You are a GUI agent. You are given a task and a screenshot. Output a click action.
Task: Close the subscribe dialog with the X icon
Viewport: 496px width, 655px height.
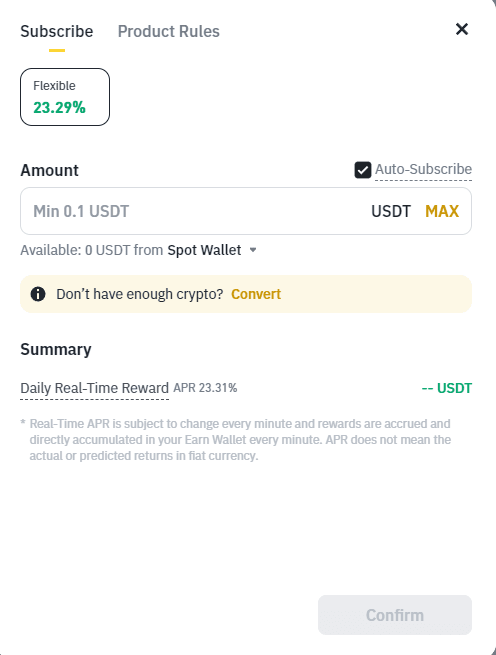pos(462,29)
